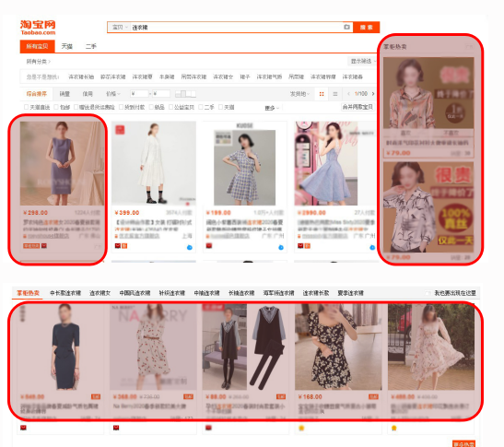
Task: Click the 连衣裙长袖 suggestion link
Action: (81, 76)
